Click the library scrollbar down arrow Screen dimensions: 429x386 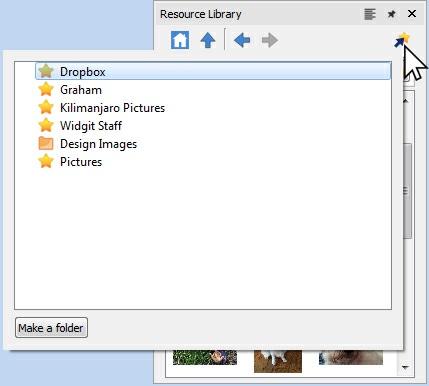406,367
